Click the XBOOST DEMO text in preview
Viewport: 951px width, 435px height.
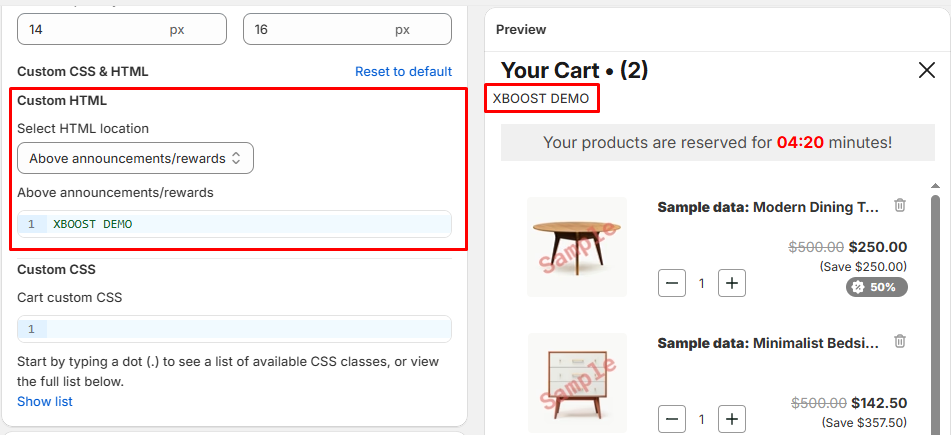point(541,98)
